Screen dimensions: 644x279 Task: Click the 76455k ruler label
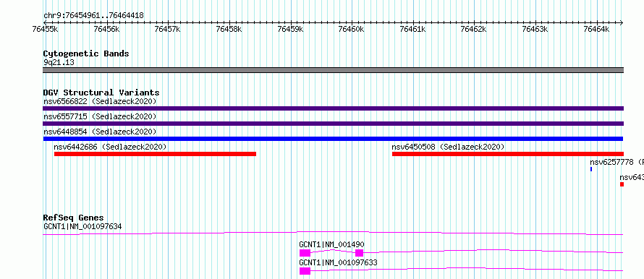tap(45, 29)
